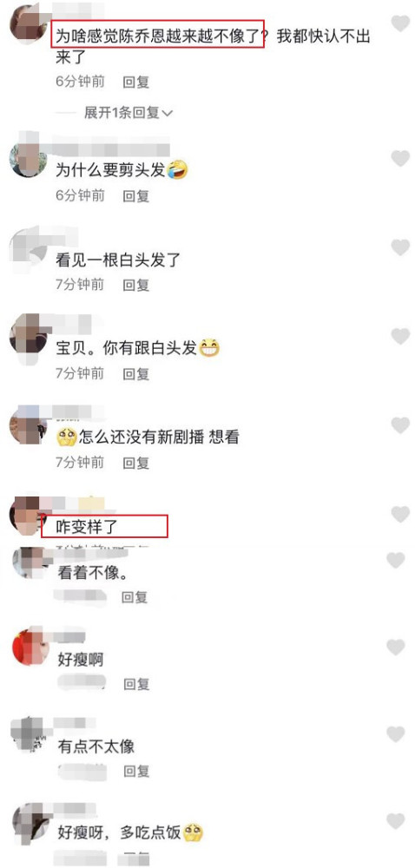Tap the heart beside 有点不太像
The width and height of the screenshot is (415, 868).
396,734
